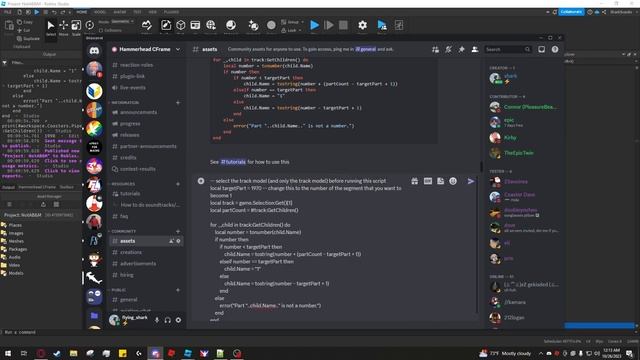Image resolution: width=640 pixels, height=360 pixels.
Task: Open the FILE menu in Roblox Studio
Action: tap(8, 12)
